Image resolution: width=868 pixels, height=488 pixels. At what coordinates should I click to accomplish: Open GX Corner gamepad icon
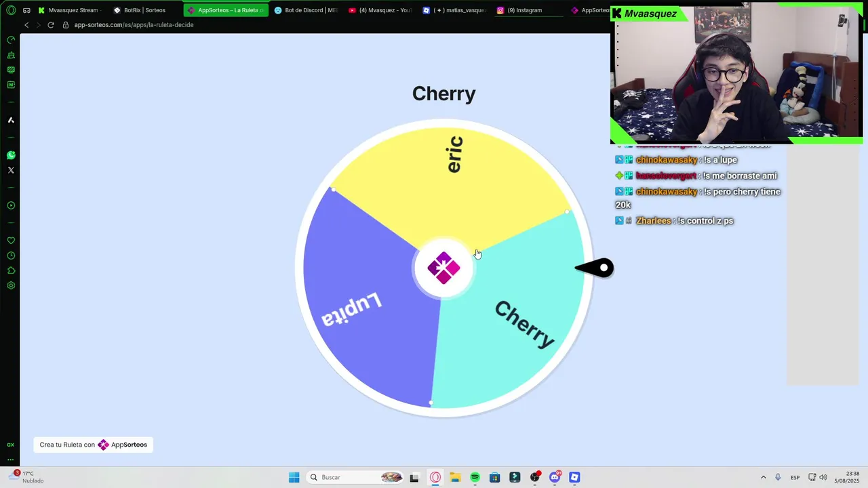point(26,10)
